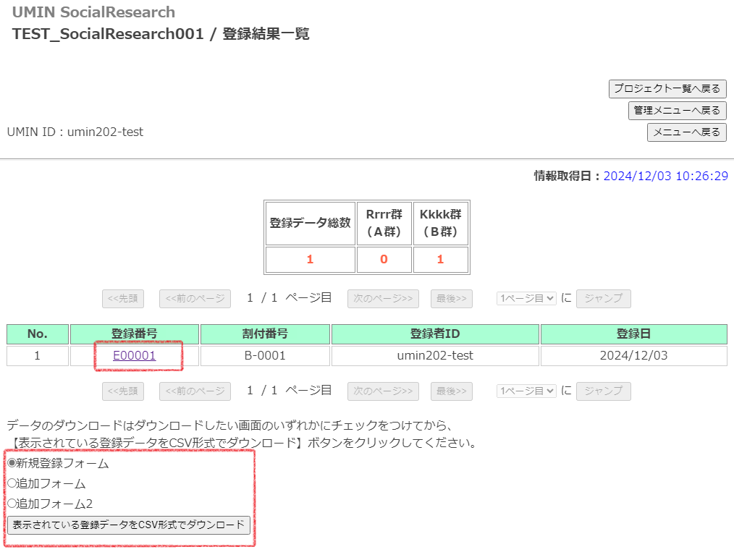Go back using メニューへ戻る button
Image resolution: width=734 pixels, height=560 pixels.
coord(686,132)
